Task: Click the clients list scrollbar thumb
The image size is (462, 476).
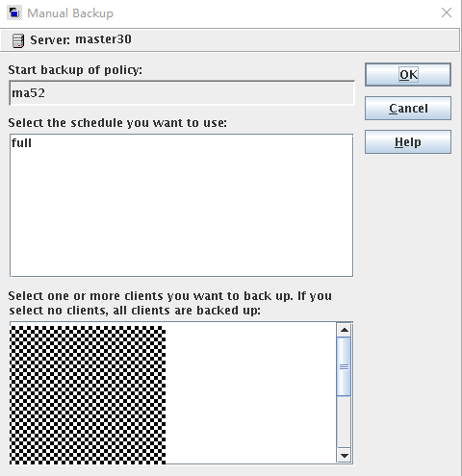Action: [345, 366]
